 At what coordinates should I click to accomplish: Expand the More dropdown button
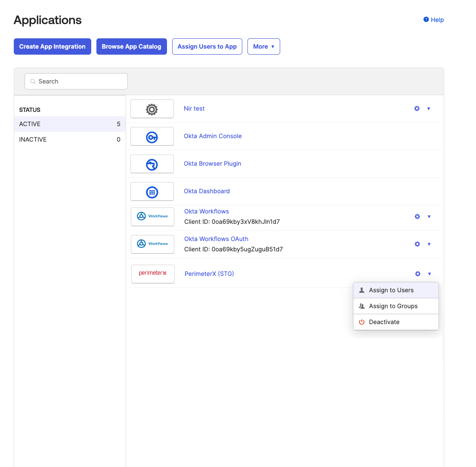pyautogui.click(x=263, y=46)
